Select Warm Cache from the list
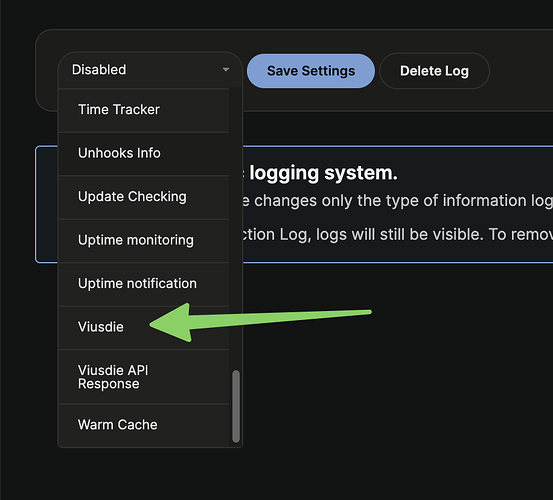This screenshot has height=500, width=553. (144, 425)
